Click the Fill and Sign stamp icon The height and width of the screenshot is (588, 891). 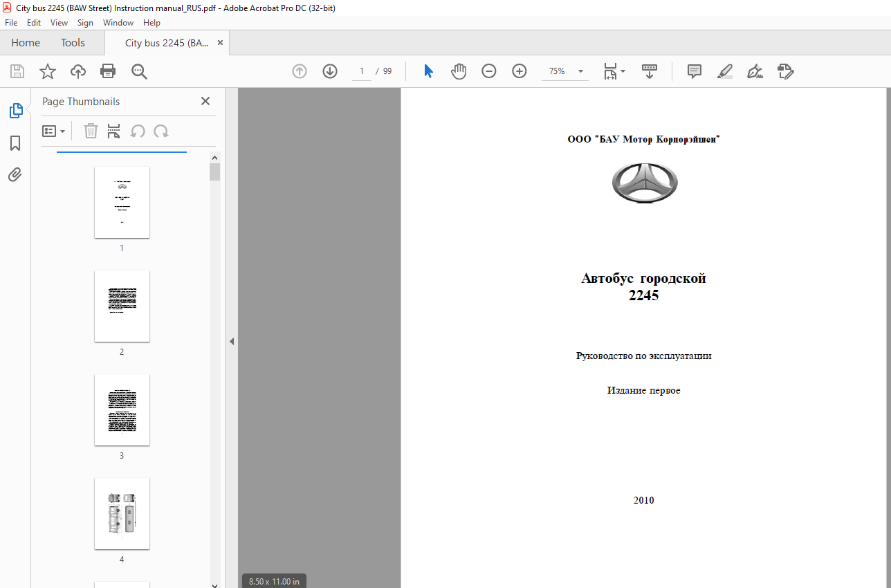click(x=785, y=71)
